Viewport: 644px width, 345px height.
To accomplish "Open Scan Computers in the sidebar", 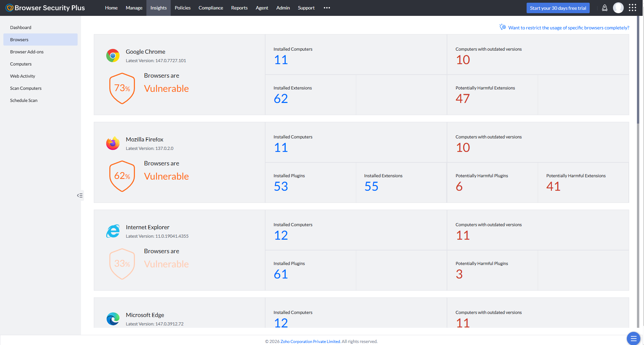I will point(40,88).
